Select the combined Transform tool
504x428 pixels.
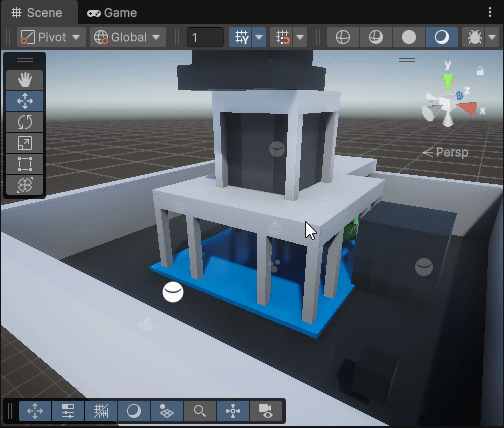click(25, 185)
